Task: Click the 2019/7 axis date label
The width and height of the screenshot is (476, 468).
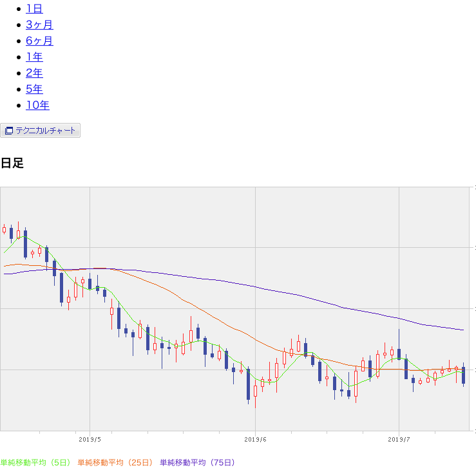Action: pos(399,440)
